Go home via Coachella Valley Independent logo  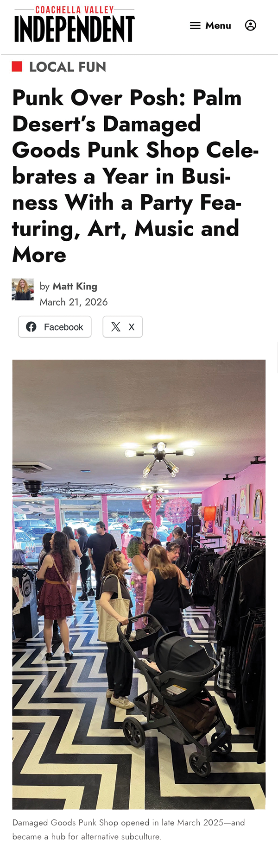(75, 24)
